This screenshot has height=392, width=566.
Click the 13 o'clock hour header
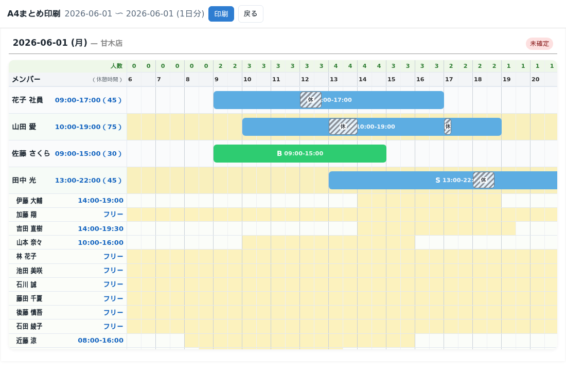click(334, 79)
